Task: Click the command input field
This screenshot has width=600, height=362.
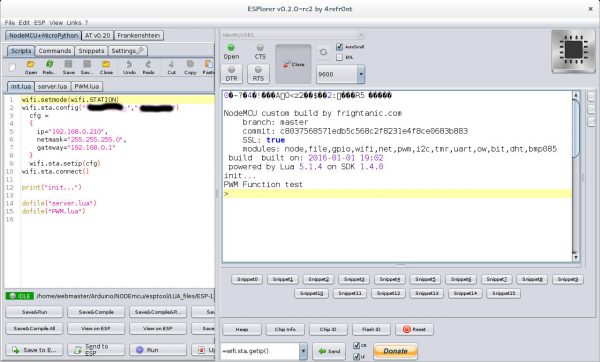Action: (x=260, y=351)
